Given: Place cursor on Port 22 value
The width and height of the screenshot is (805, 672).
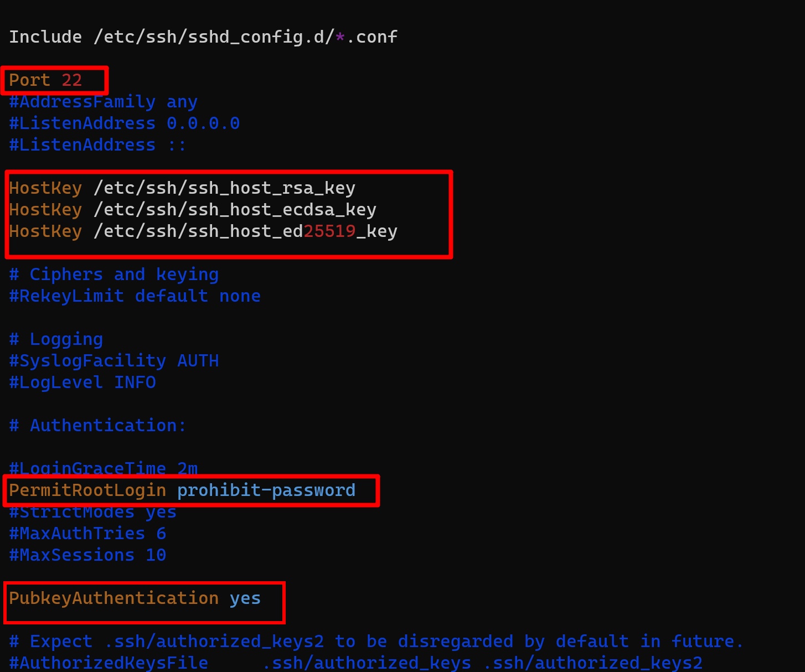Looking at the screenshot, I should coord(71,80).
